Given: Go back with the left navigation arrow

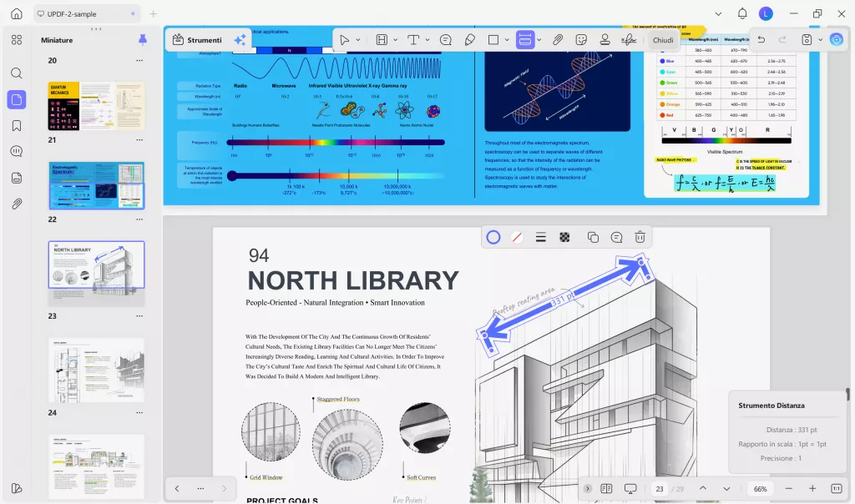Looking at the screenshot, I should 177,488.
